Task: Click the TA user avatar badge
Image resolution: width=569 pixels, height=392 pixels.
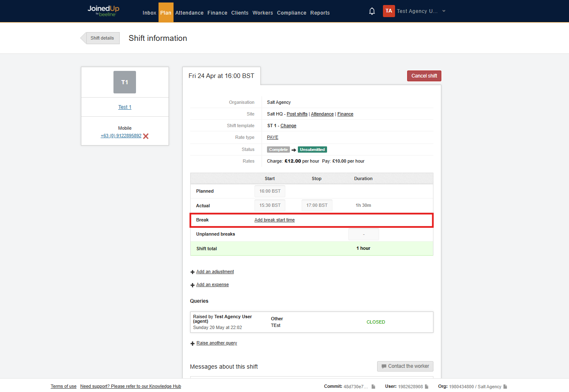Action: point(389,11)
